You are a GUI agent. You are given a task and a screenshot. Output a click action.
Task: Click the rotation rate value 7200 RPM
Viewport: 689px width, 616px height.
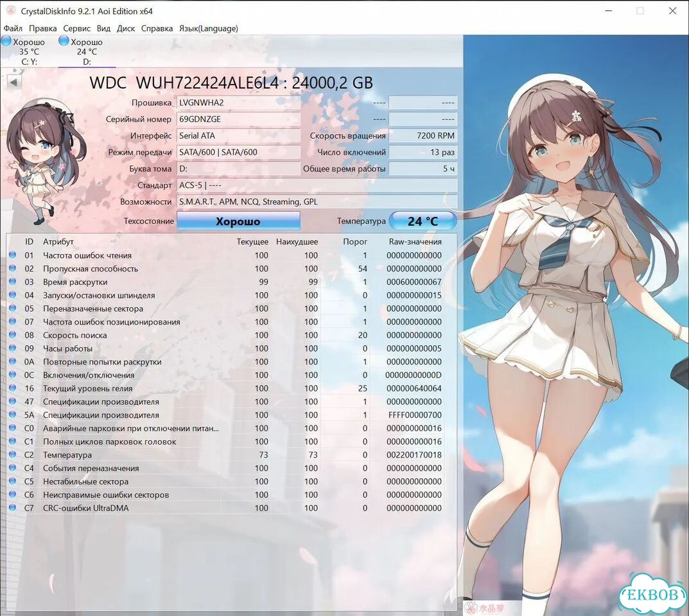(x=423, y=135)
